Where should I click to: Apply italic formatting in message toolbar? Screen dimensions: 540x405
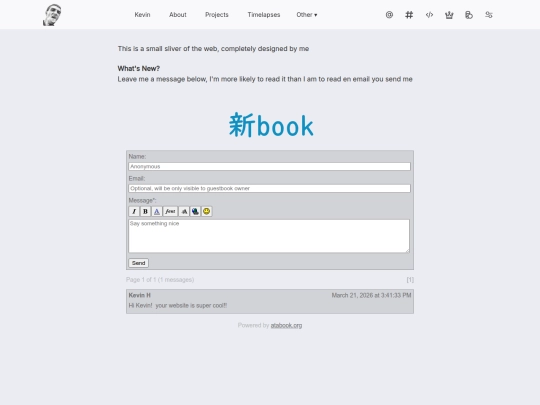coord(134,211)
